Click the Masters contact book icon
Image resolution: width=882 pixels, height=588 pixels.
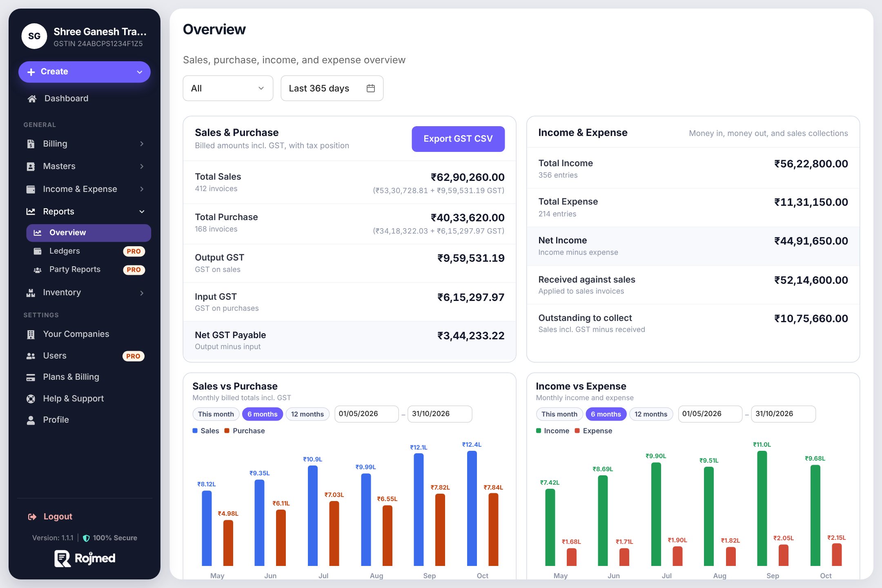(x=31, y=166)
